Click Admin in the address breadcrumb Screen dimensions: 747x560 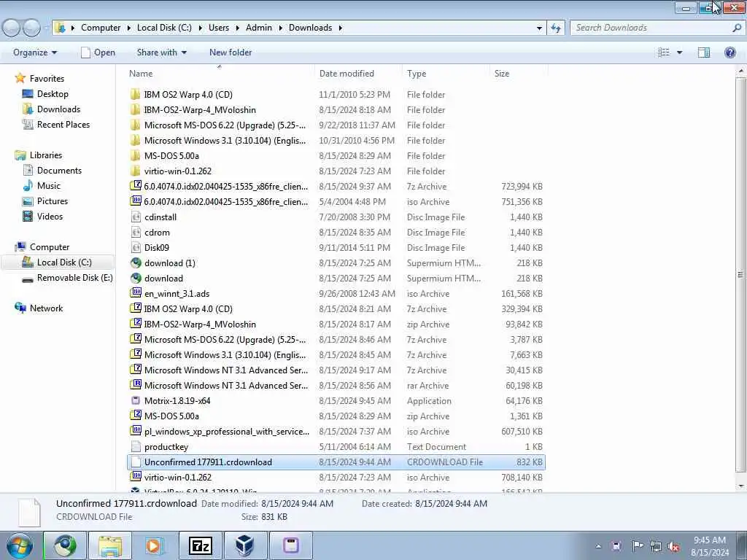coord(259,28)
